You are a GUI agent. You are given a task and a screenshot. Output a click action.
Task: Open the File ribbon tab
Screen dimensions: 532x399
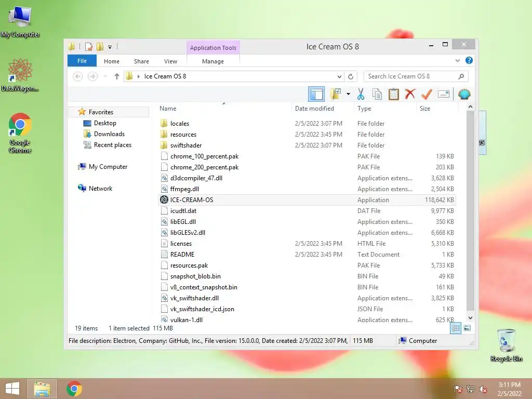click(x=82, y=61)
